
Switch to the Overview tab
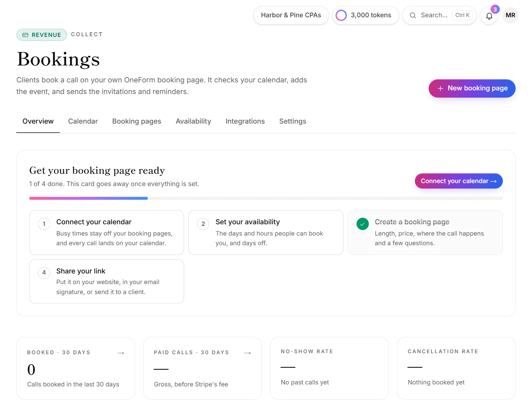click(38, 121)
